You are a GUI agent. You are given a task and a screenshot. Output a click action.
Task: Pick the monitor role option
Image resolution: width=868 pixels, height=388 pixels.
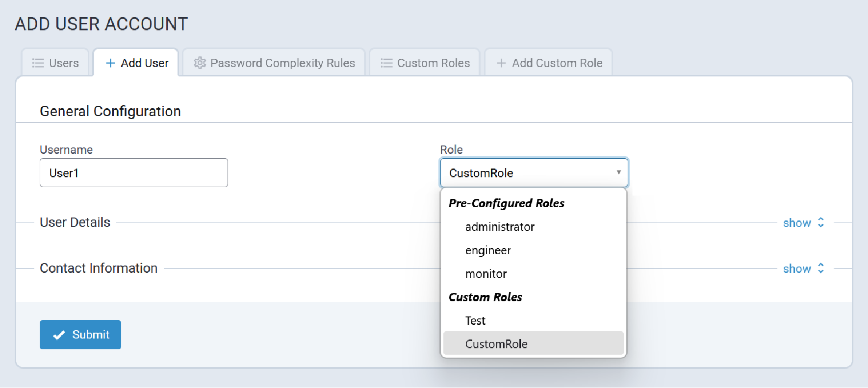pos(486,274)
